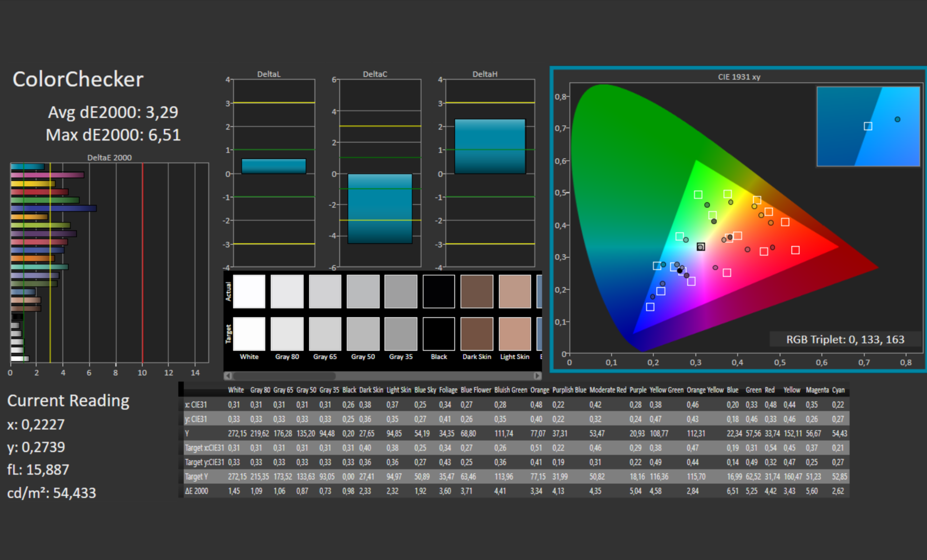Viewport: 927px width, 560px height.
Task: Click the Cyan column header in table
Action: click(x=838, y=390)
